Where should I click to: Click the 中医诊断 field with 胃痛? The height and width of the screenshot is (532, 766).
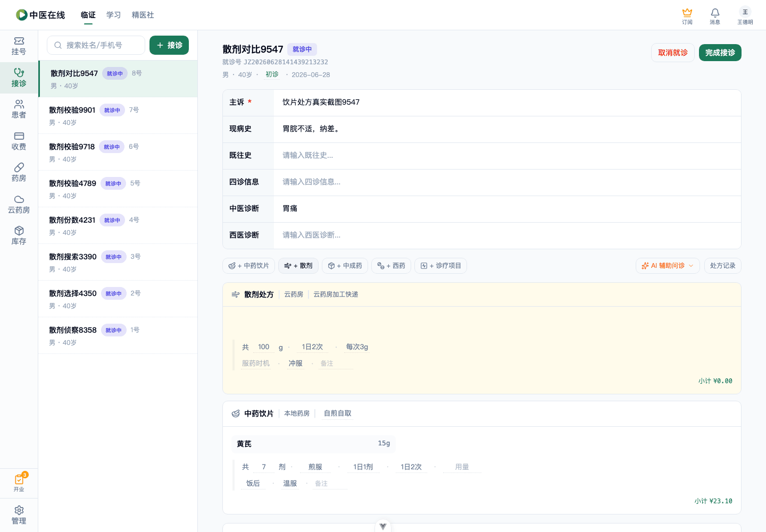pyautogui.click(x=507, y=209)
